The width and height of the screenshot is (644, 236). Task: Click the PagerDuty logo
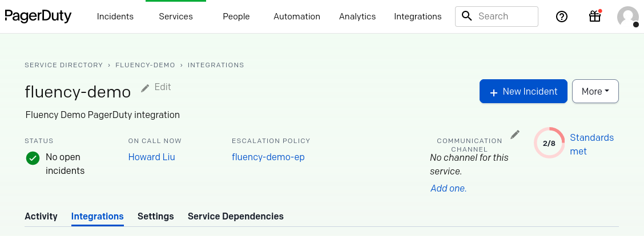[38, 17]
